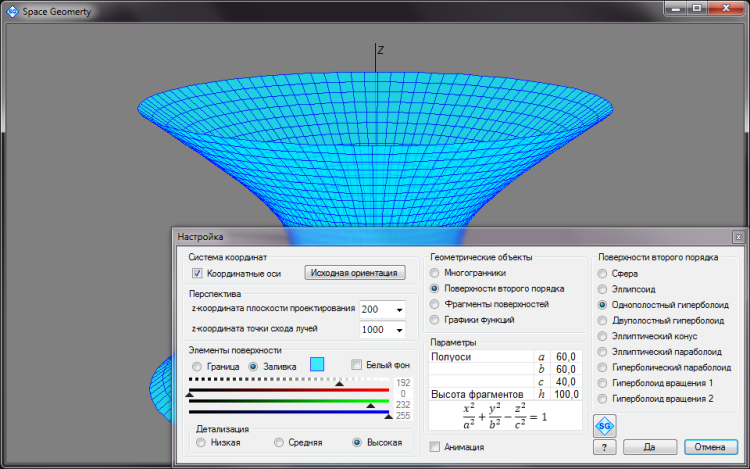Screen dimensions: 750x469
Task: Click the Исходная ориентация button
Action: point(355,273)
